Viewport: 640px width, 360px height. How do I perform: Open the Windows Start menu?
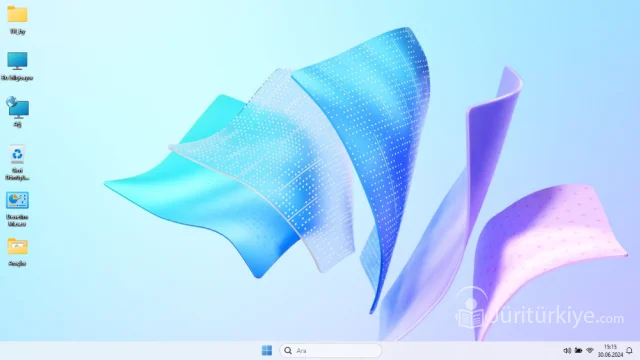tap(267, 351)
